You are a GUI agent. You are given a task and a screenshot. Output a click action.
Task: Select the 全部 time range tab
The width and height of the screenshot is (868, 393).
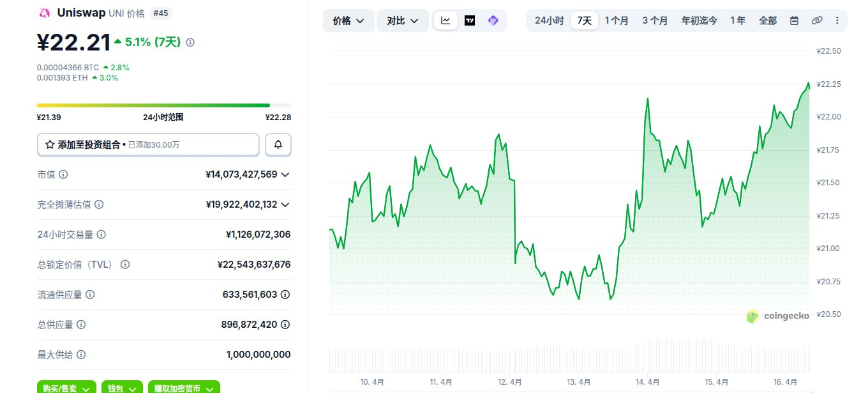click(x=768, y=20)
